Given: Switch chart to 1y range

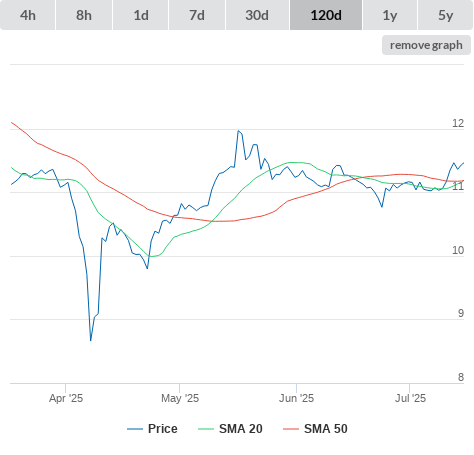Looking at the screenshot, I should click(390, 15).
